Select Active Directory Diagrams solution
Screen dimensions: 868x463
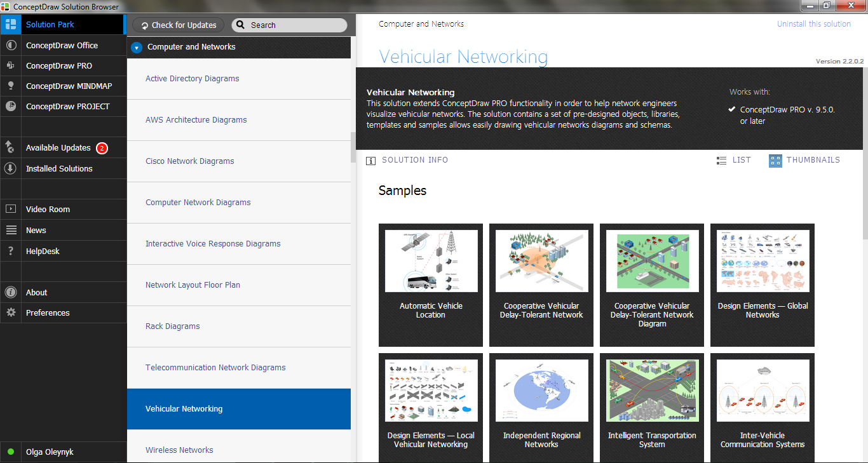point(239,79)
